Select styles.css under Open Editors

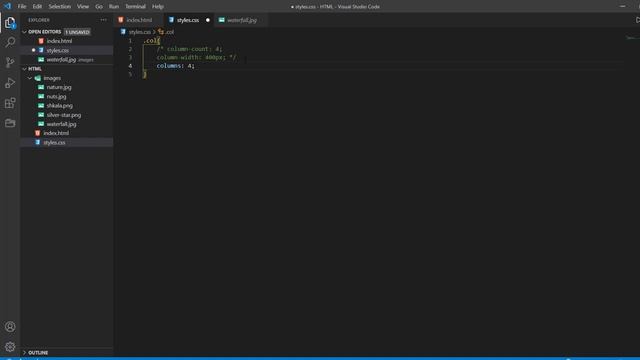coord(58,50)
